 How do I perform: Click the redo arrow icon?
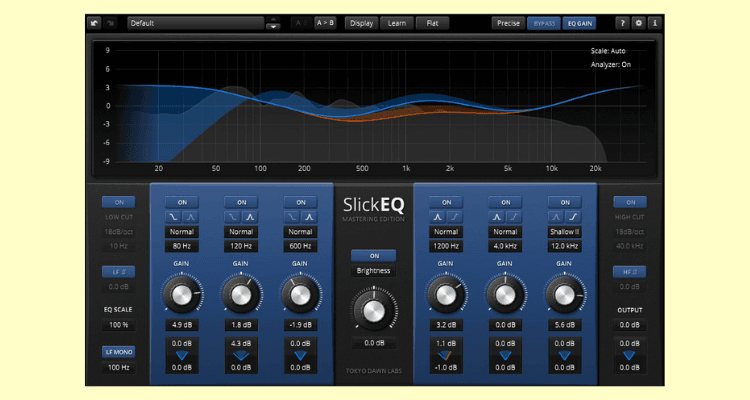110,23
